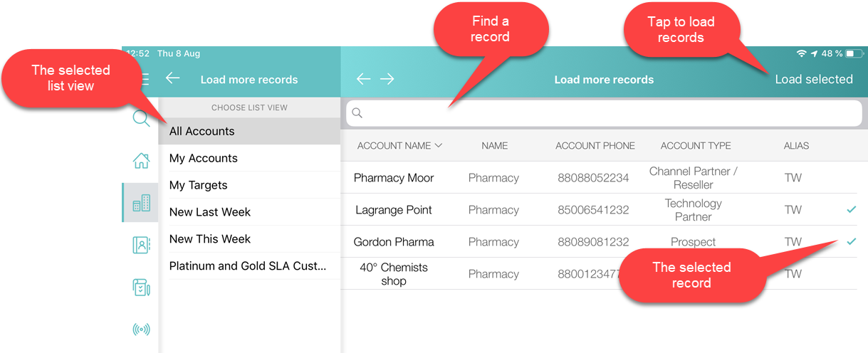Click the search magnifier sidebar icon
Screen dimensions: 868x353
tap(141, 118)
